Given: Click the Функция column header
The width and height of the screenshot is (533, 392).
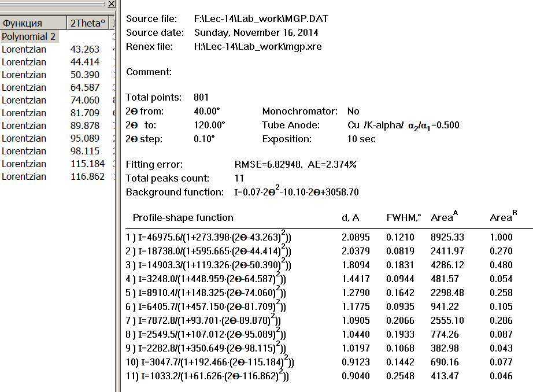Looking at the screenshot, I should pyautogui.click(x=33, y=23).
